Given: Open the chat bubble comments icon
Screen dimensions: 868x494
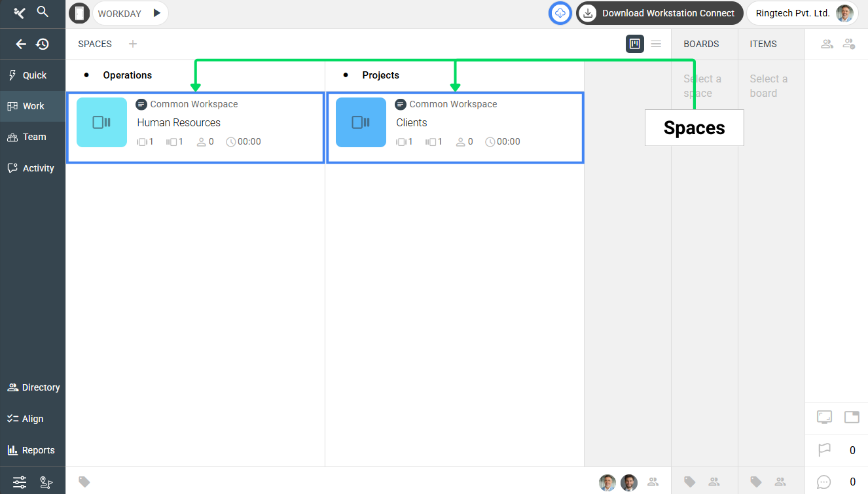Looking at the screenshot, I should point(824,482).
